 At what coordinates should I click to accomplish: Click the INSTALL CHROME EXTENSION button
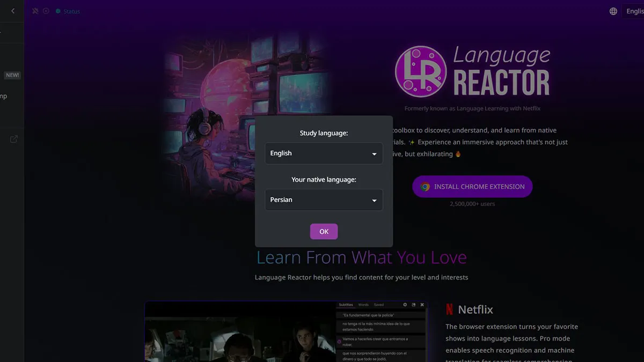point(472,187)
